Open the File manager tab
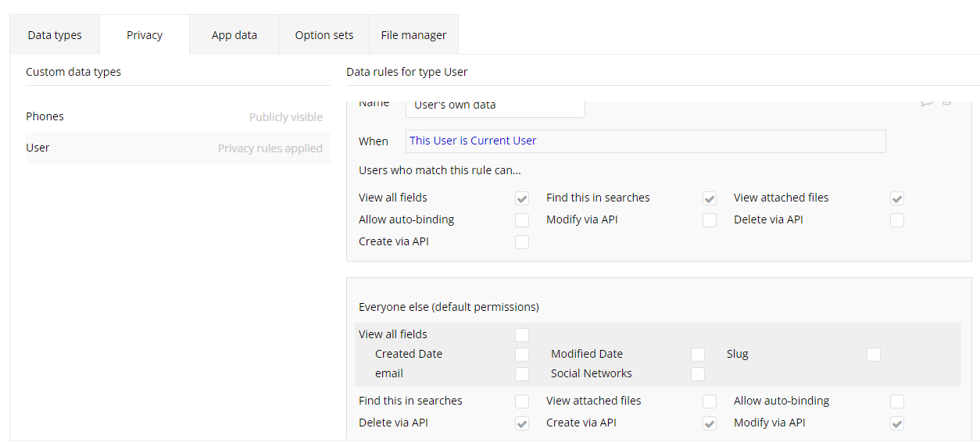This screenshot has height=446, width=980. [413, 35]
